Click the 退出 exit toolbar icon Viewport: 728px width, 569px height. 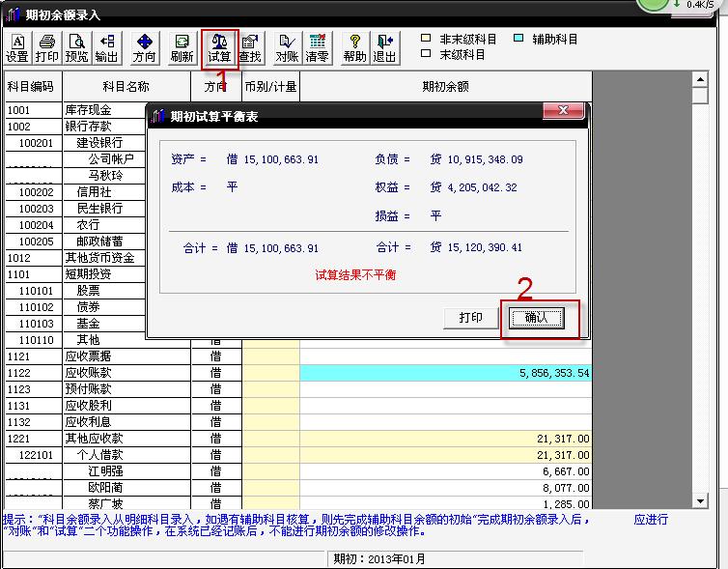pos(385,48)
